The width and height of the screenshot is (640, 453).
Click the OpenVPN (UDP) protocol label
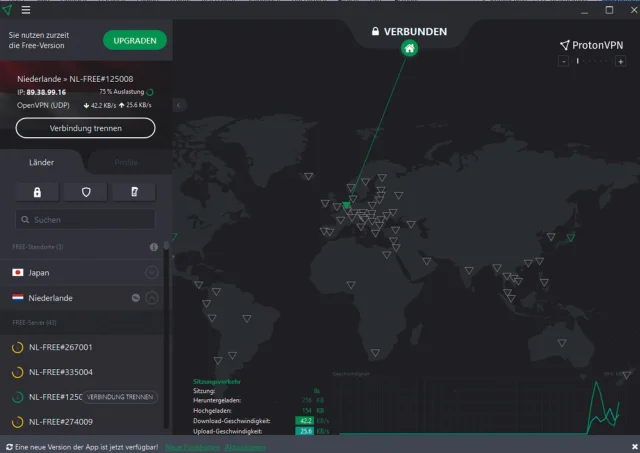(43, 105)
